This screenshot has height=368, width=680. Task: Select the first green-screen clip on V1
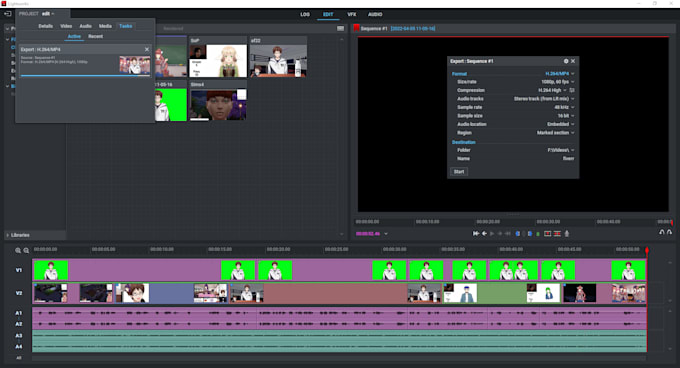click(x=51, y=270)
